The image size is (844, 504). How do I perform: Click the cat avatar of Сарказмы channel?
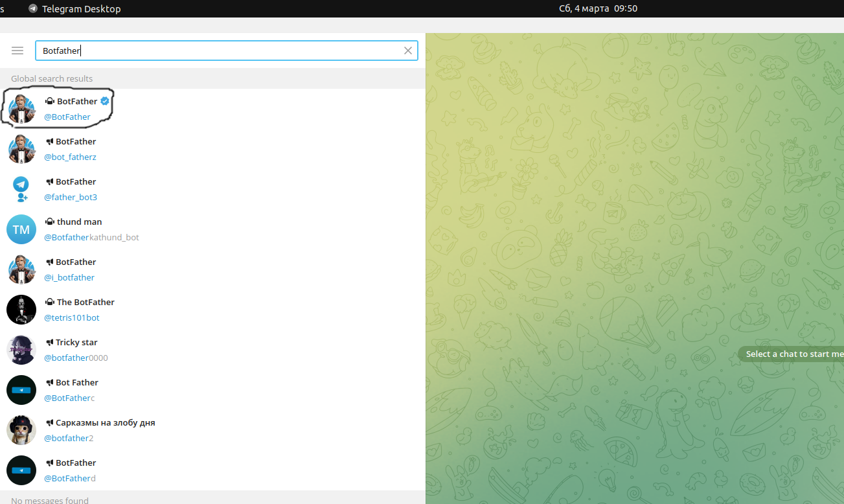click(x=21, y=430)
